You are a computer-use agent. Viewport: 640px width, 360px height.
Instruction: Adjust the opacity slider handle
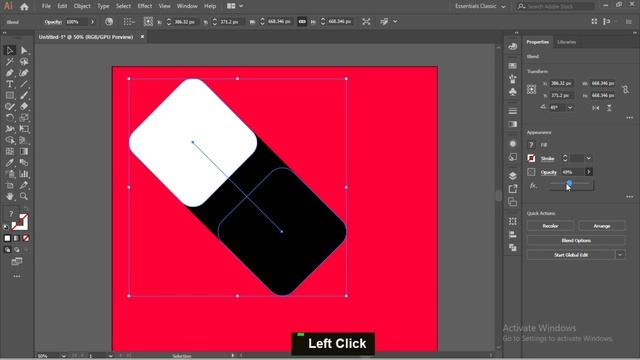tap(569, 184)
